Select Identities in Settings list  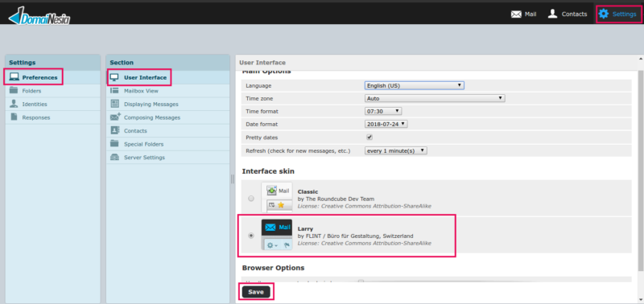(52, 105)
